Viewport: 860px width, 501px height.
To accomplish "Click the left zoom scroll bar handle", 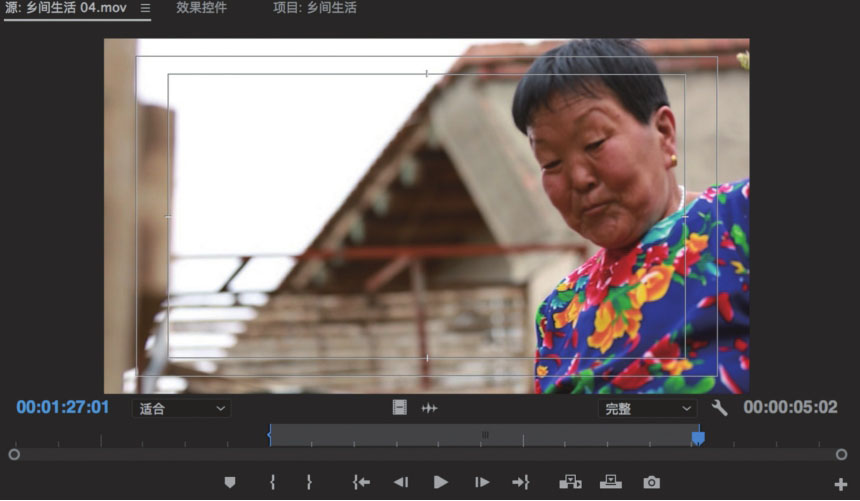I will 14,454.
